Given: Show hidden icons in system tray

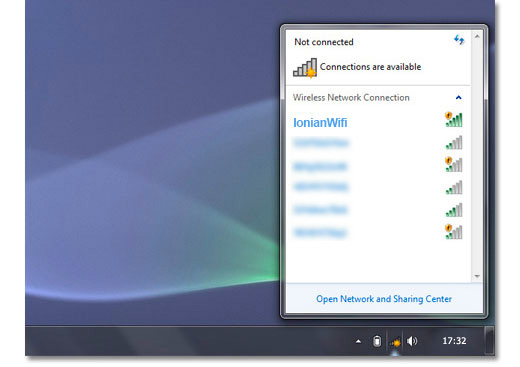Looking at the screenshot, I should click(x=358, y=341).
